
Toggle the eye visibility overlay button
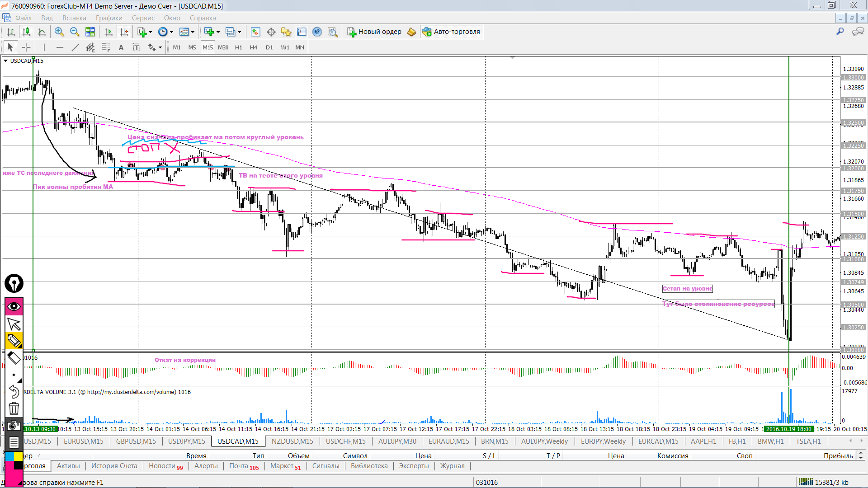pyautogui.click(x=14, y=306)
